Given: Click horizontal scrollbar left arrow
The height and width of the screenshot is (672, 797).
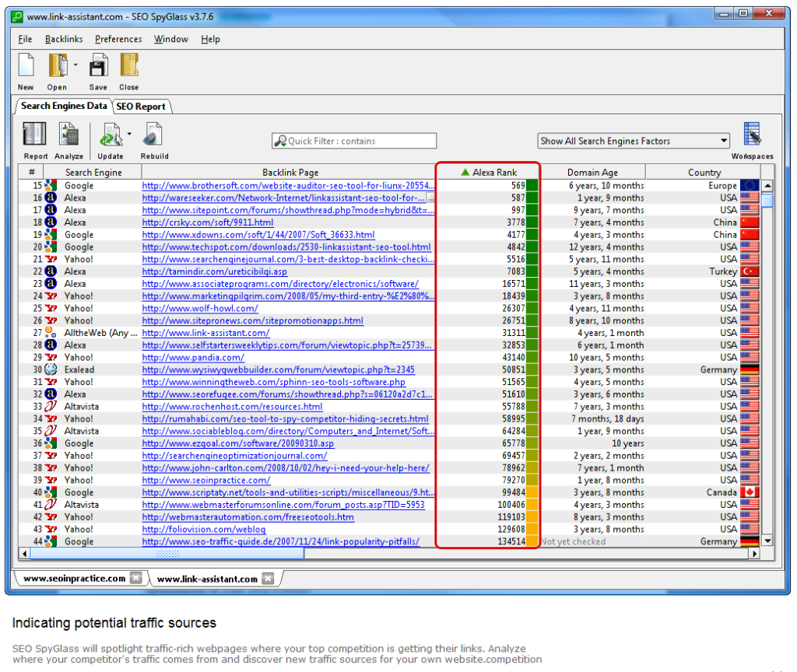Looking at the screenshot, I should [24, 553].
